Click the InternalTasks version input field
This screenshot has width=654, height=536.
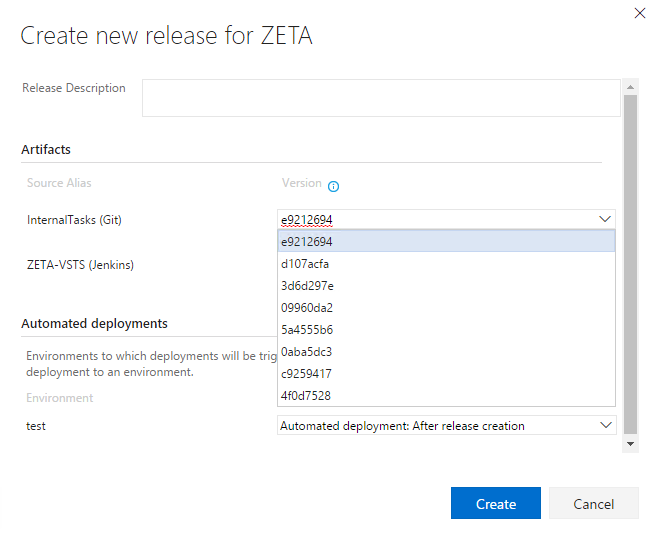click(x=435, y=219)
